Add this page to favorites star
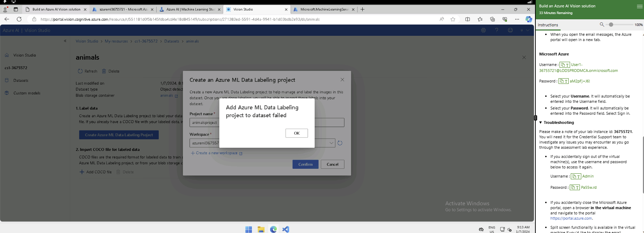 [453, 19]
